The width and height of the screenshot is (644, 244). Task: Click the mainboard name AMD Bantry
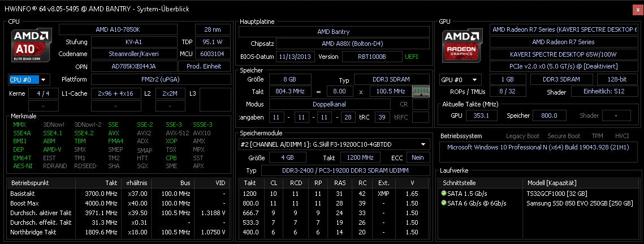point(334,32)
